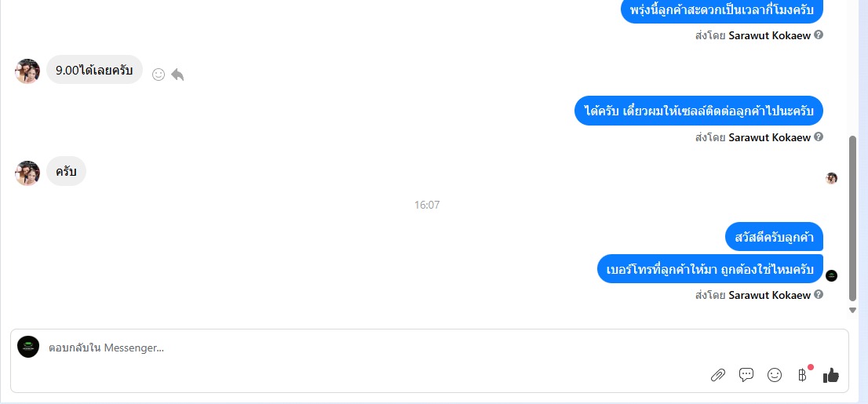This screenshot has width=868, height=404.
Task: Click the paperclip attach file icon
Action: 718,375
